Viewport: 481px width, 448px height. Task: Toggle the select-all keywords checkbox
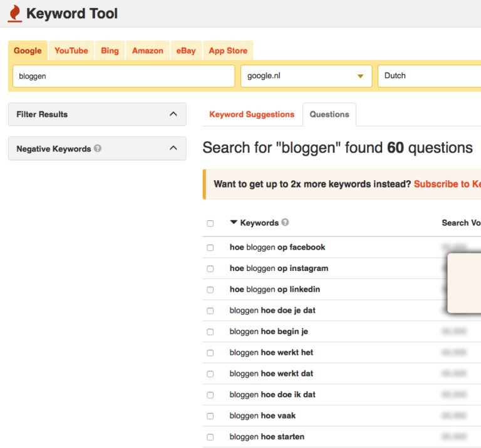point(210,223)
